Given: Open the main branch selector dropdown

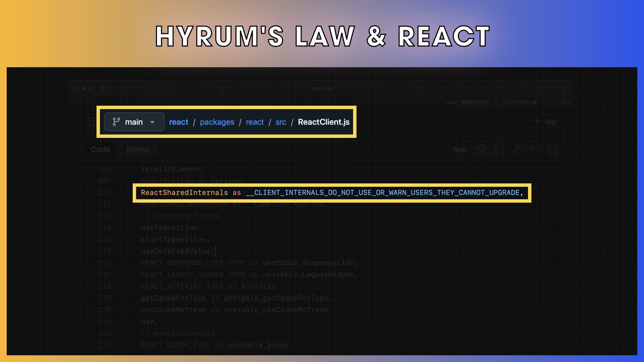Looking at the screenshot, I should click(134, 122).
